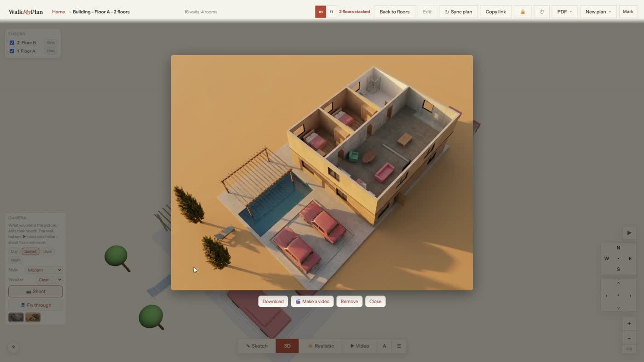Select Day lighting

(x=14, y=251)
